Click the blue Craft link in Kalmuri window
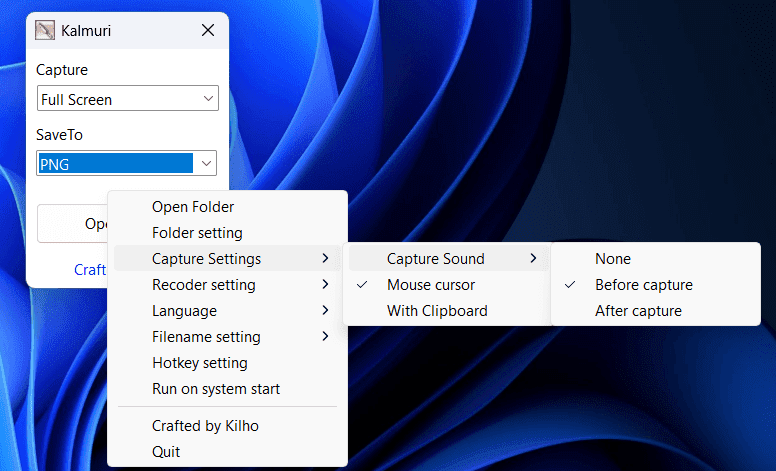 point(90,270)
